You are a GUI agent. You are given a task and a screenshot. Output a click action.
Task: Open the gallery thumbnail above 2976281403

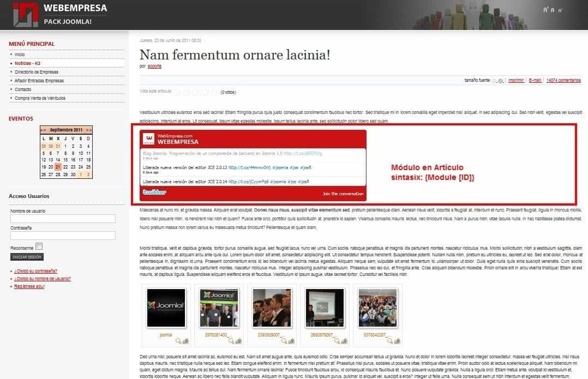pyautogui.click(x=219, y=308)
